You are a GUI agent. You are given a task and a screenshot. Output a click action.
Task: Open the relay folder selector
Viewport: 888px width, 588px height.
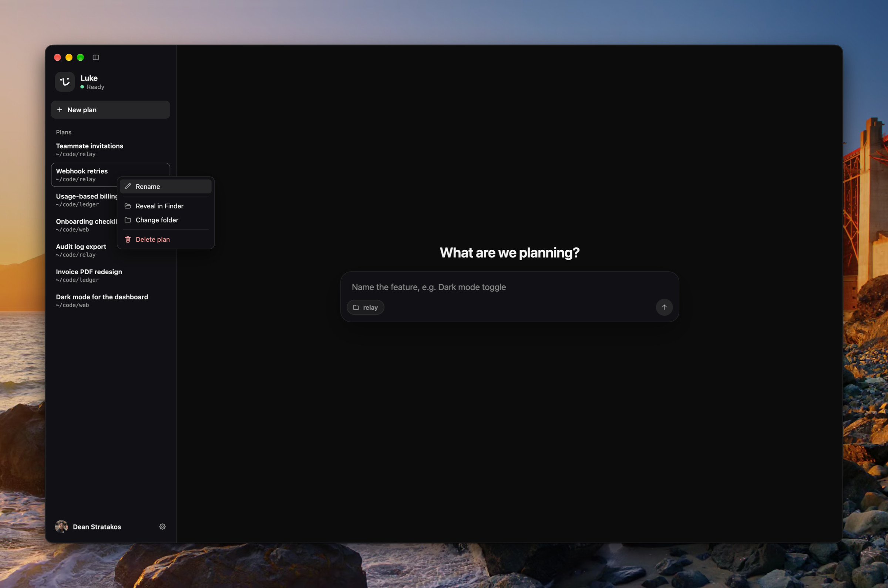tap(365, 307)
